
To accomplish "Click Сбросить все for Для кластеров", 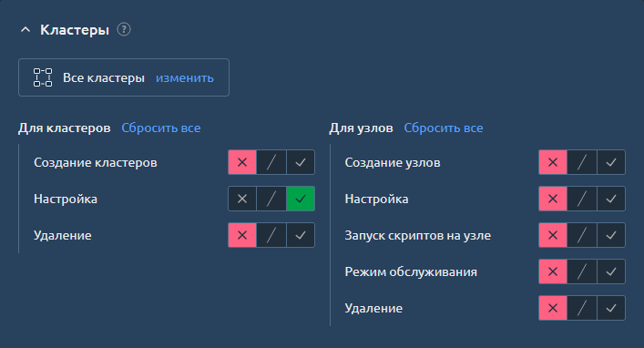I will click(x=161, y=128).
